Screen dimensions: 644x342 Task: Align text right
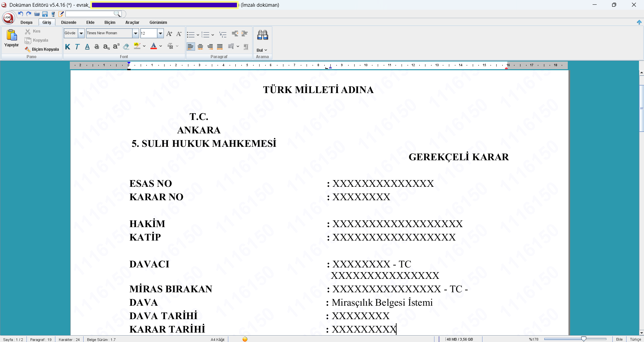click(210, 47)
